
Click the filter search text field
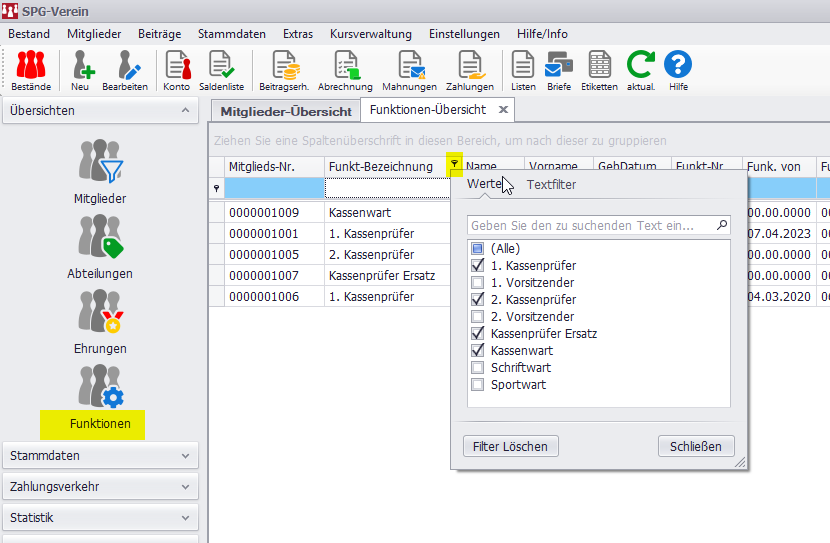pyautogui.click(x=592, y=226)
